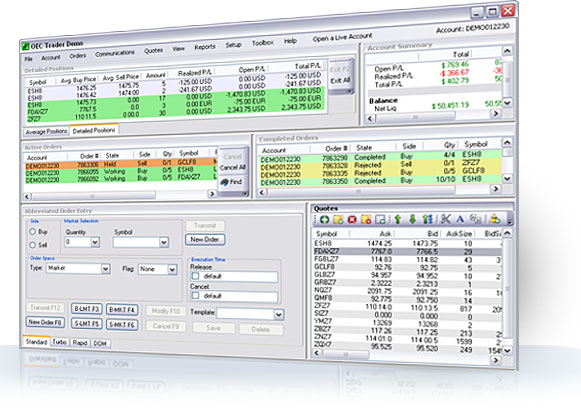581x411 pixels.
Task: Open the Account menu
Action: pos(51,57)
